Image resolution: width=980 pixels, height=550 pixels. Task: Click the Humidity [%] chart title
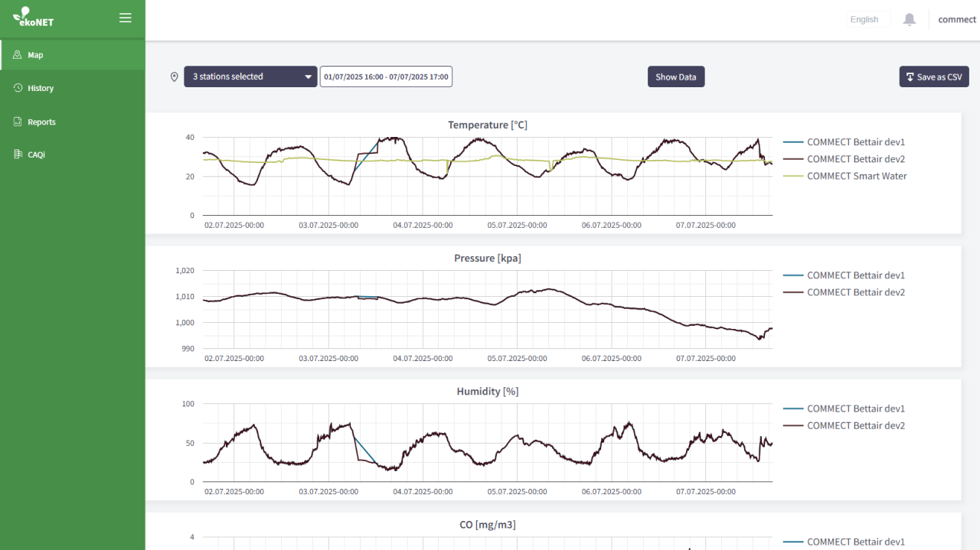point(488,391)
